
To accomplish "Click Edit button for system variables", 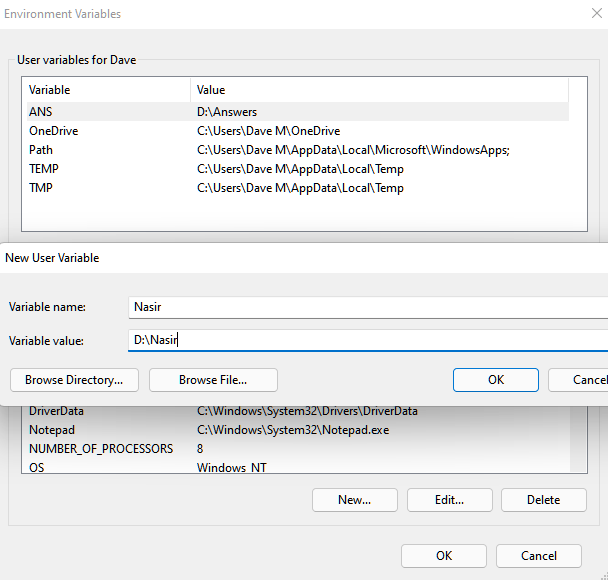I will pos(449,500).
